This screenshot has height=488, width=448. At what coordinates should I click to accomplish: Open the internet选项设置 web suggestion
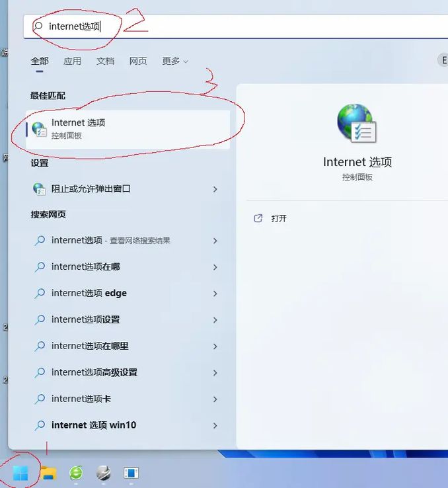[x=86, y=319]
